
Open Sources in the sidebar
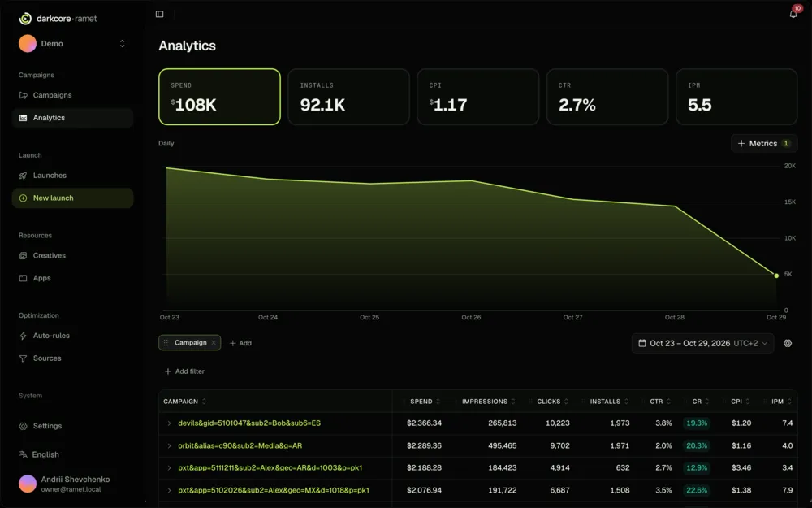point(72,358)
